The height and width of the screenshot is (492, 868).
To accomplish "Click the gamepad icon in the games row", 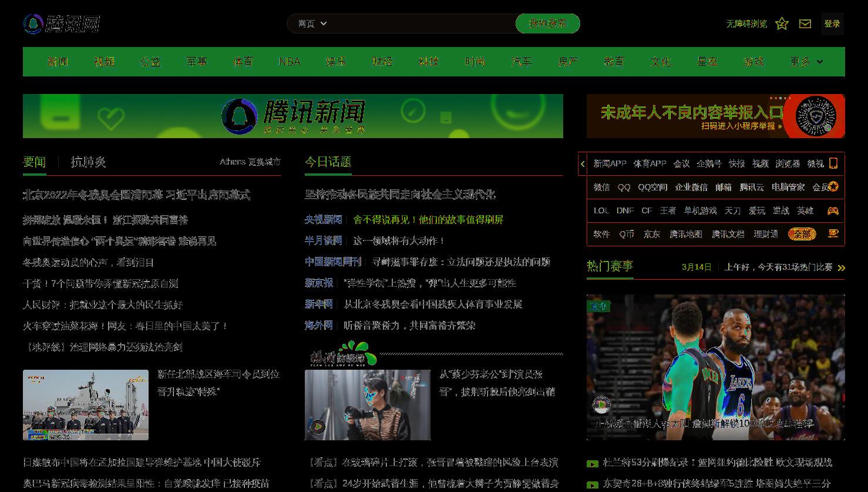I will [x=833, y=210].
